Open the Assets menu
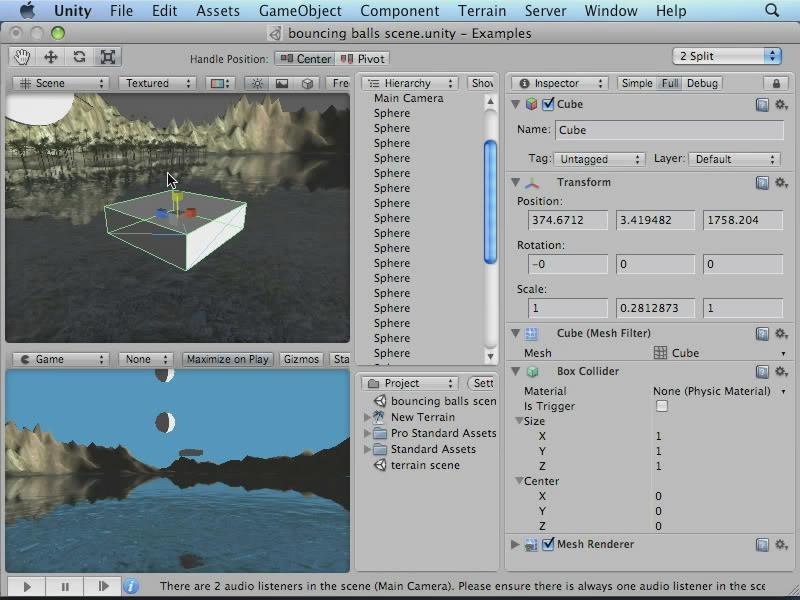The width and height of the screenshot is (800, 600). (x=218, y=11)
